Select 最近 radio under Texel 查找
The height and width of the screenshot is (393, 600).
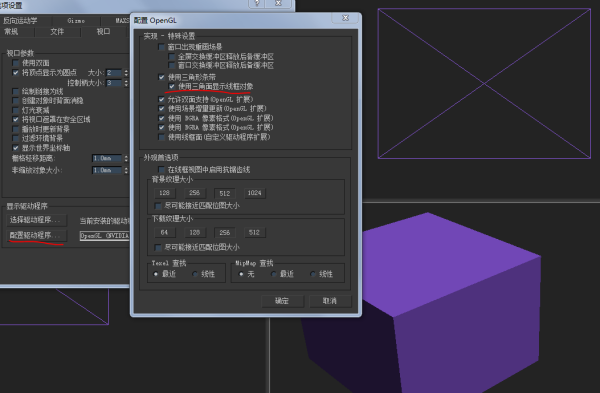(x=156, y=274)
